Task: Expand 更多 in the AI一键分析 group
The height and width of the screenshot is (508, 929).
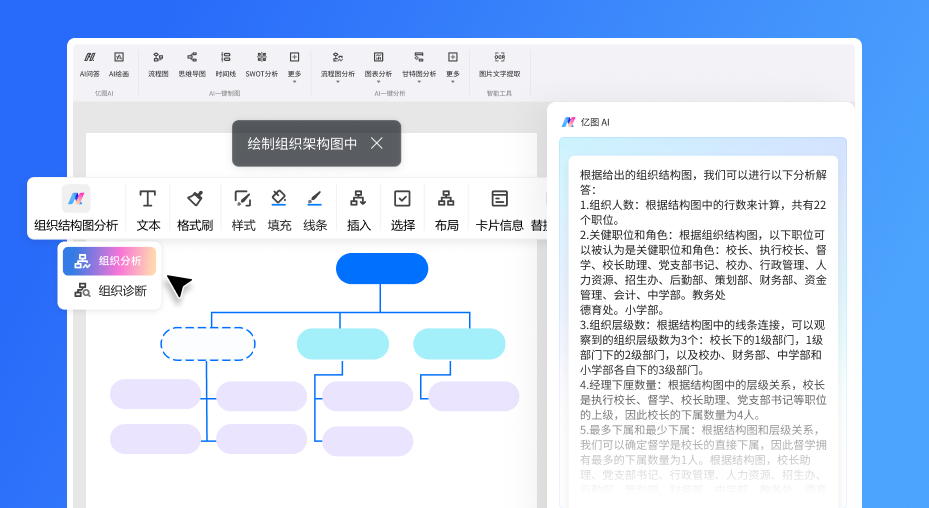Action: [x=453, y=67]
